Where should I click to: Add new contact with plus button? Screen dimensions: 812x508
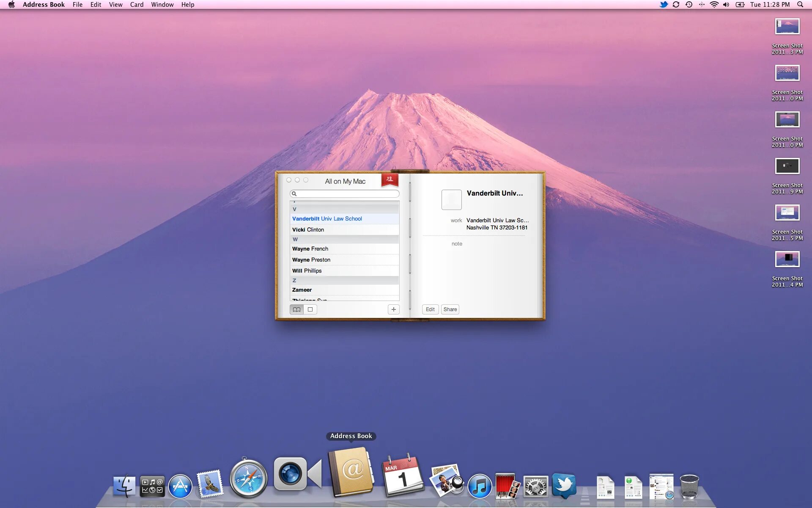pos(393,309)
